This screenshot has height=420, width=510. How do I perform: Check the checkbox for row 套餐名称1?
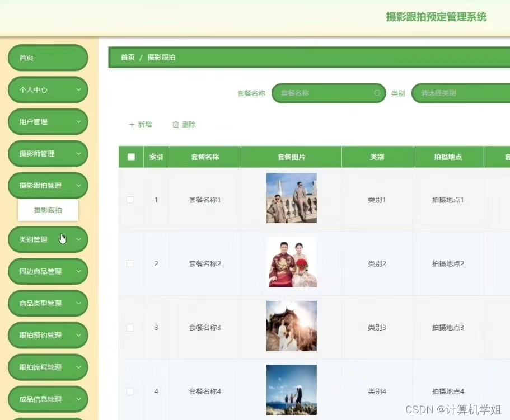(x=130, y=200)
